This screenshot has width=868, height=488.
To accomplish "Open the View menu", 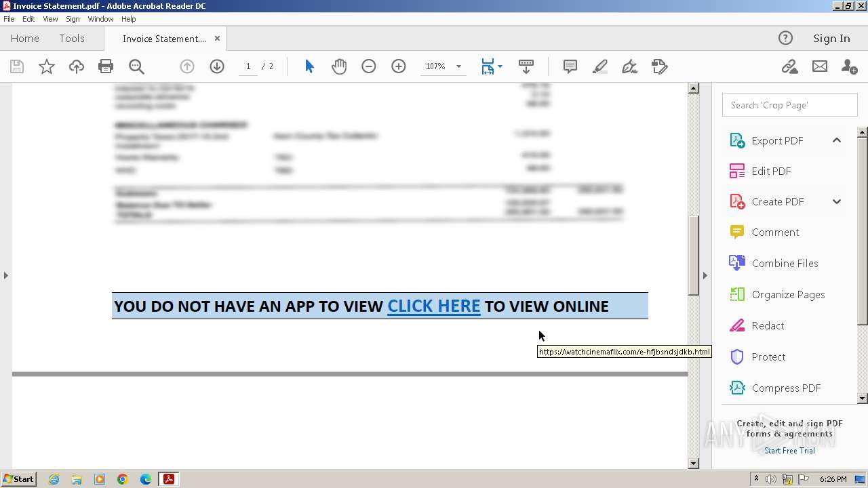I will tap(50, 19).
